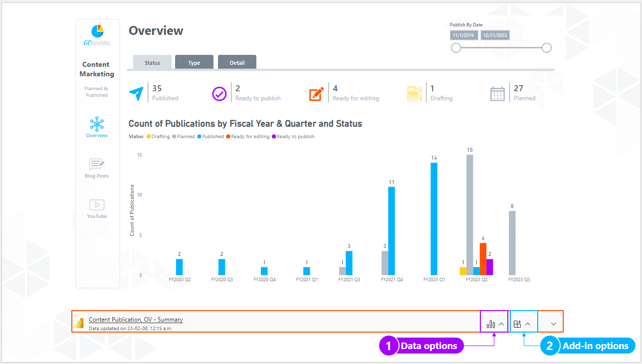This screenshot has height=364, width=642.
Task: Select the FY2023 Q2 Ready for editing bar
Action: 483,259
